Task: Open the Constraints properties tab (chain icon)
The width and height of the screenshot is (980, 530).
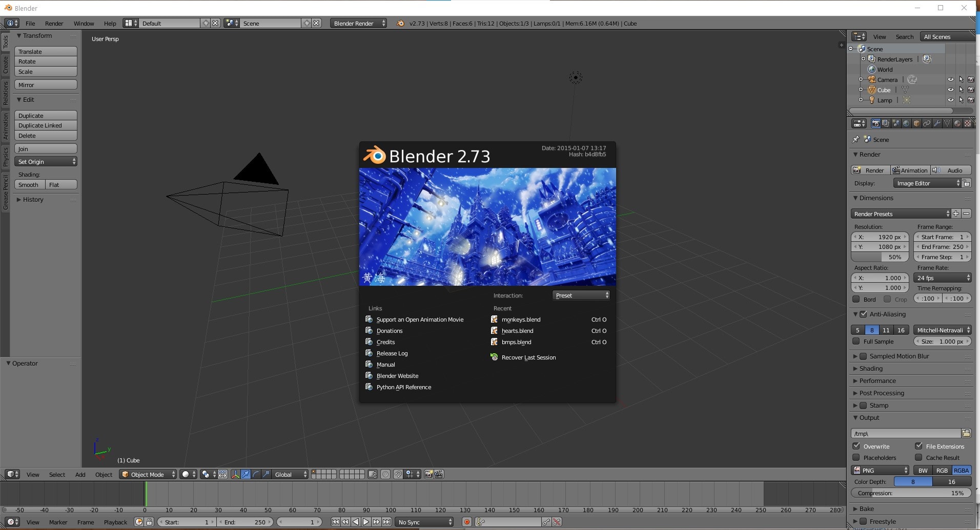Action: 927,123
